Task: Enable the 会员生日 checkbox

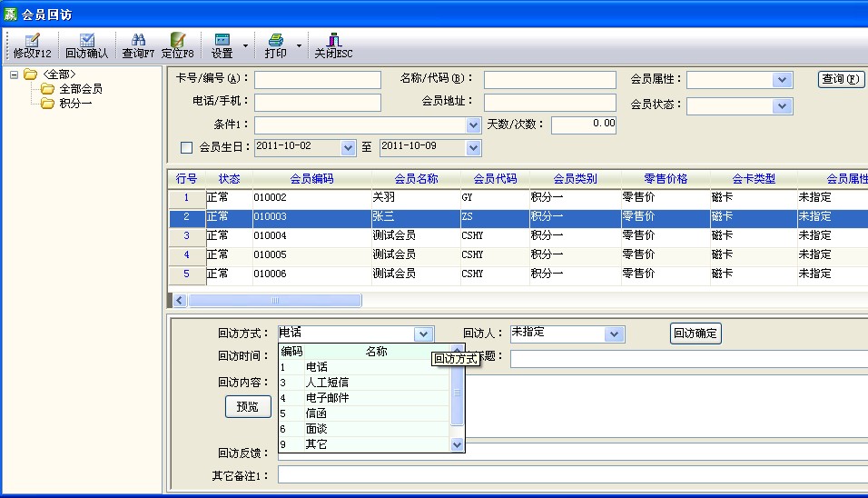Action: (x=187, y=147)
